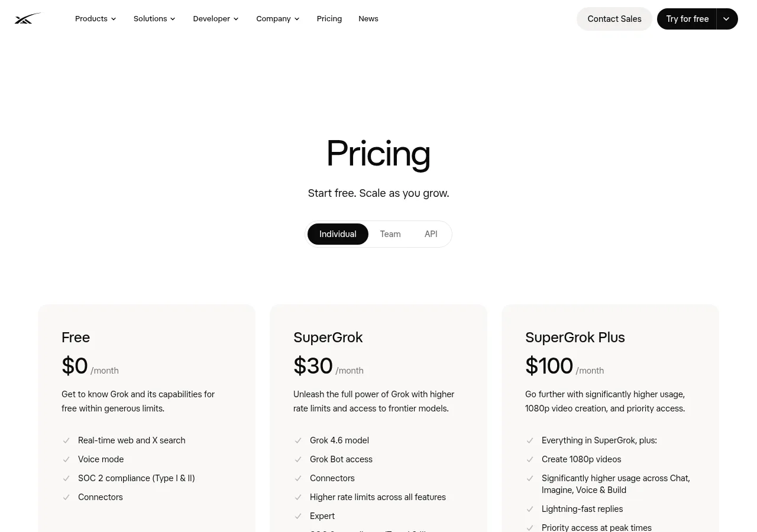The width and height of the screenshot is (757, 532).
Task: Select the Individual pricing toggle
Action: coord(338,234)
